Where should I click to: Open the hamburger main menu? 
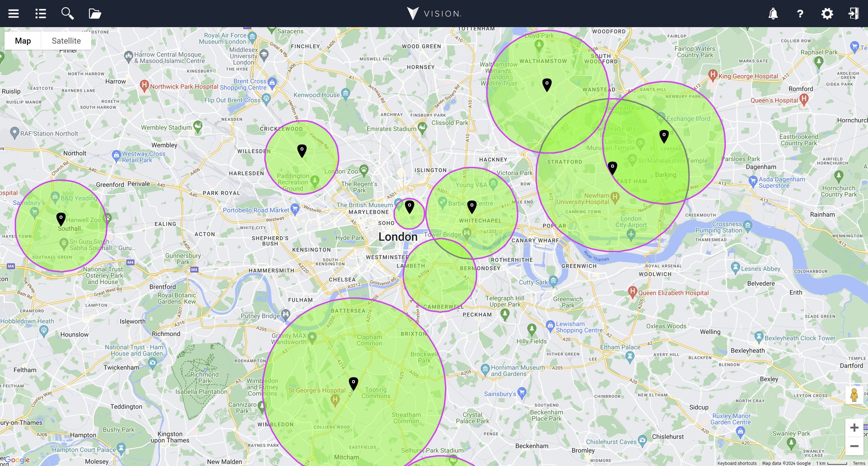pyautogui.click(x=13, y=13)
